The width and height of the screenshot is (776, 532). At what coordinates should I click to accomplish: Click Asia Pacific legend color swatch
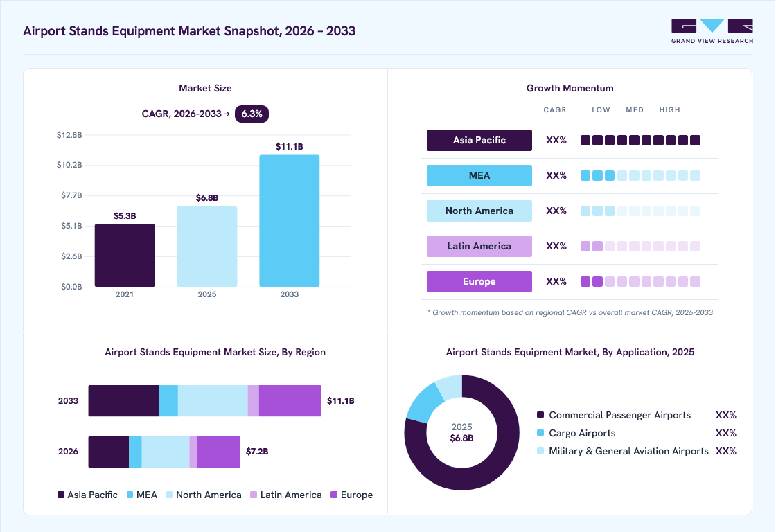coord(61,495)
